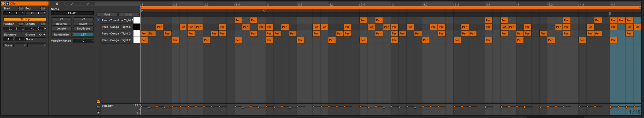The height and width of the screenshot is (118, 644).
Task: Click the Groove field showing None
Action: [x=36, y=39]
